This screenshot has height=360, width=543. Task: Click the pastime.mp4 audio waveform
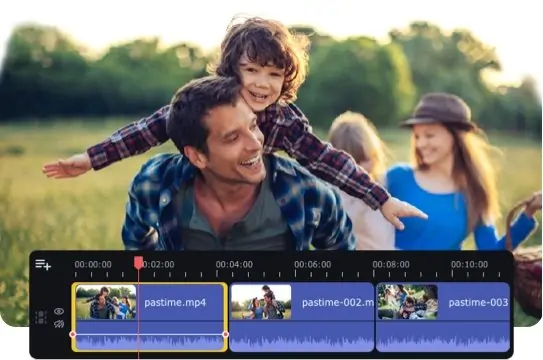pos(149,342)
